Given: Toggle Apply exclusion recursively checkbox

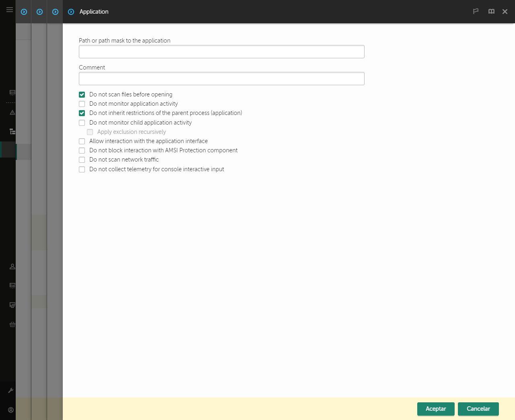Looking at the screenshot, I should pos(90,132).
